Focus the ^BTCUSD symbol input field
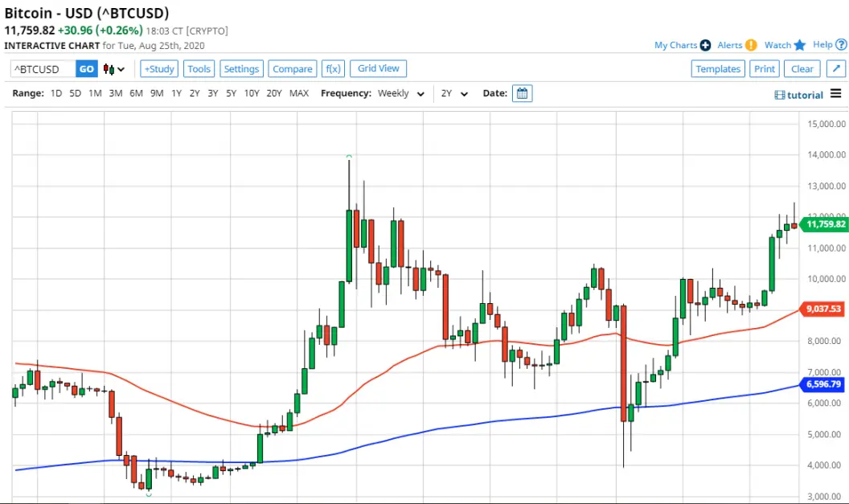 (x=43, y=69)
